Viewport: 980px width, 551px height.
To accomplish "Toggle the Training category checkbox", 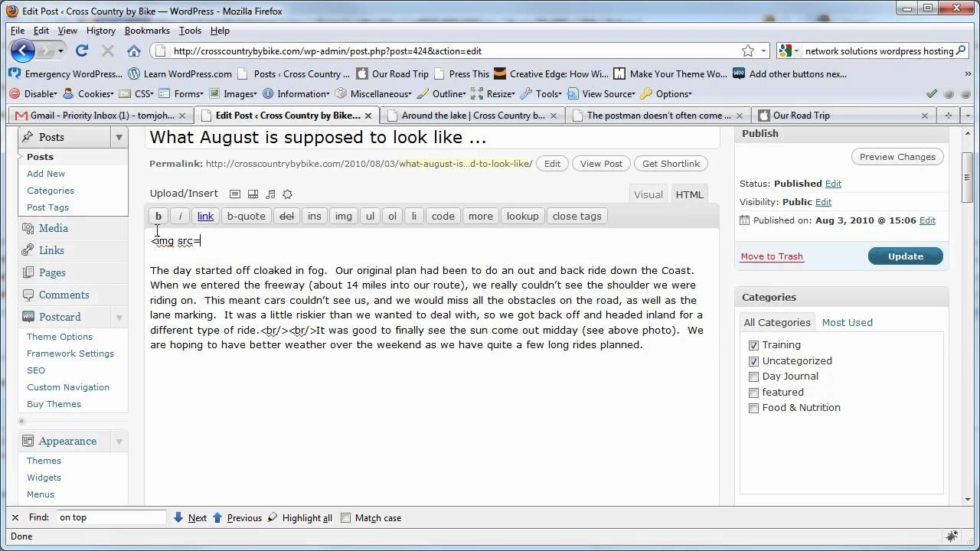I will (x=754, y=345).
